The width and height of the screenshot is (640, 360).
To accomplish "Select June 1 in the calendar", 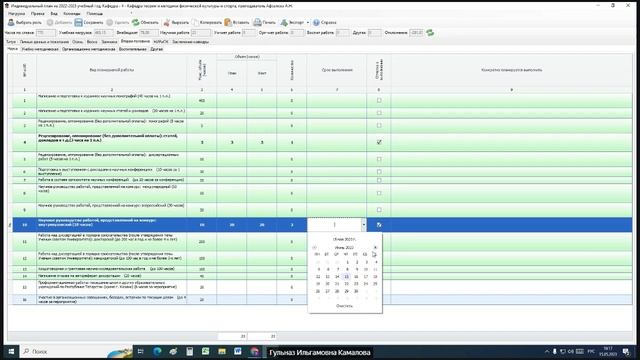I will (x=347, y=262).
